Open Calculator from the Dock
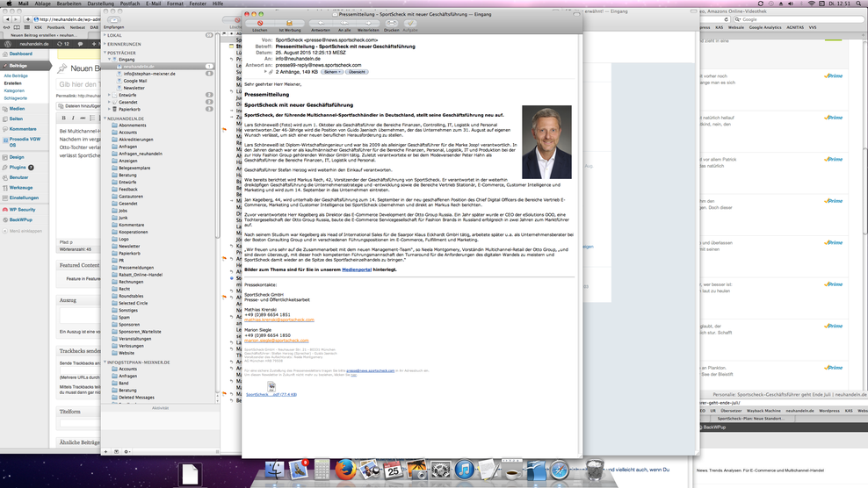The height and width of the screenshot is (488, 868). coord(322,470)
